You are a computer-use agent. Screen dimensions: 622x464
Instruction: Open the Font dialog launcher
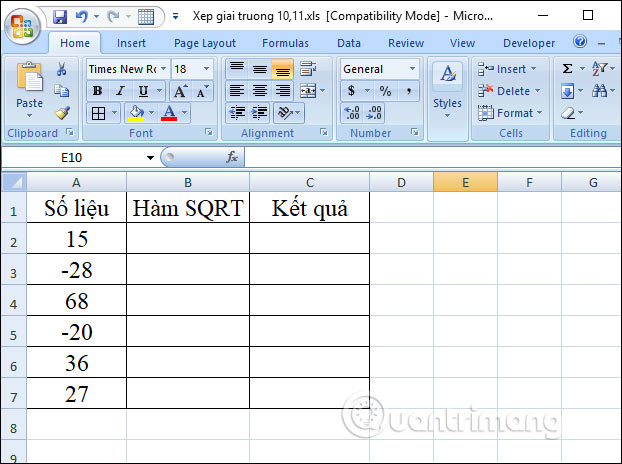[209, 132]
